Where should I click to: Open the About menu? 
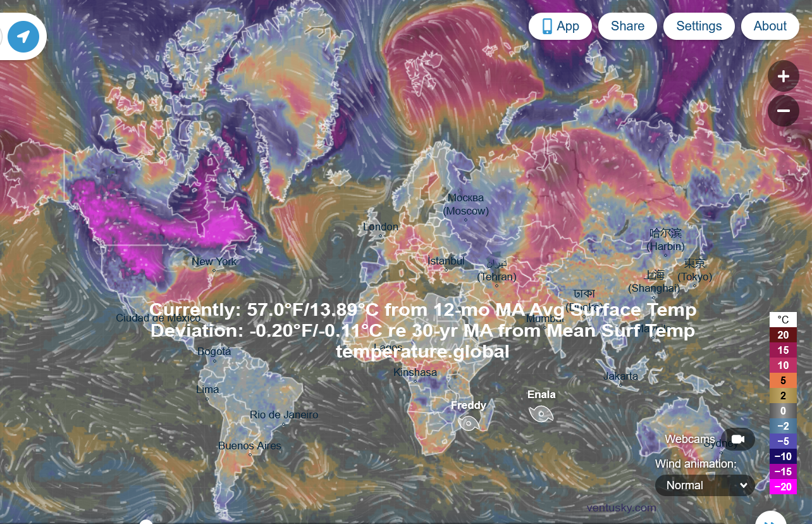click(770, 26)
